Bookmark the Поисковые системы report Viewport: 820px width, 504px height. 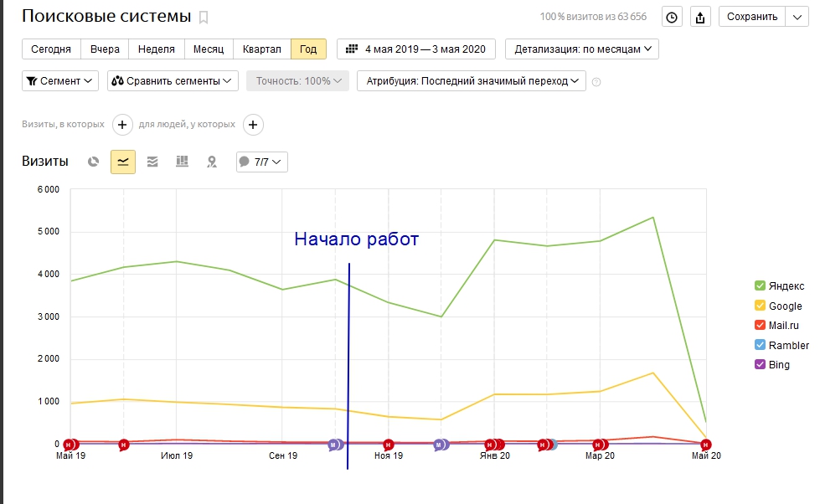coord(204,18)
